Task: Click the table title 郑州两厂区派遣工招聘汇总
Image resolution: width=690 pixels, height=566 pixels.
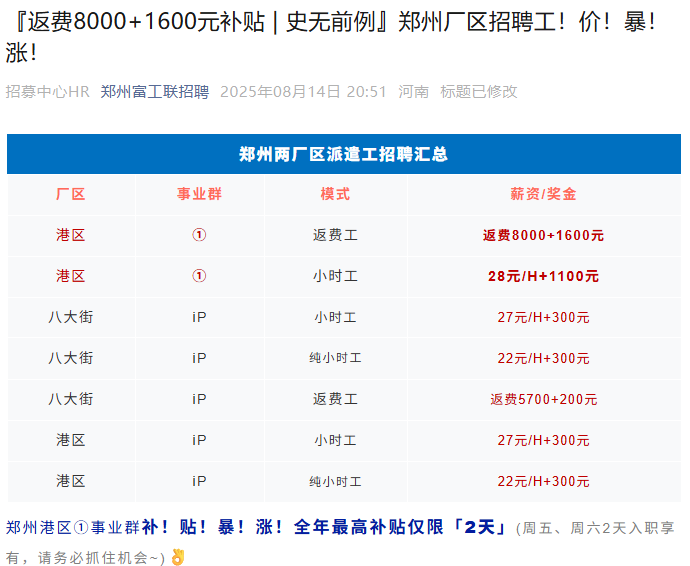Action: [x=343, y=154]
